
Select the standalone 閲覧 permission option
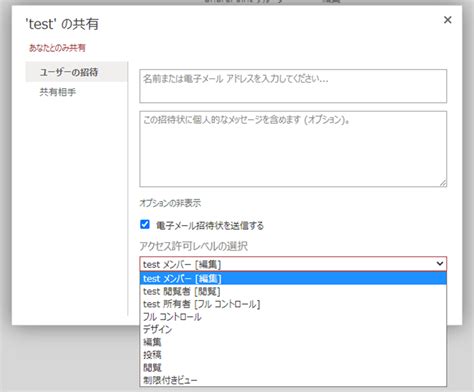[x=293, y=367]
